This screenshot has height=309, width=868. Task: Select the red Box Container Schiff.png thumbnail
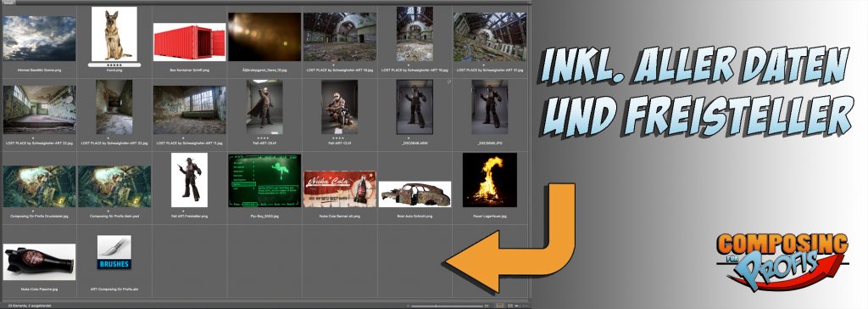click(189, 42)
